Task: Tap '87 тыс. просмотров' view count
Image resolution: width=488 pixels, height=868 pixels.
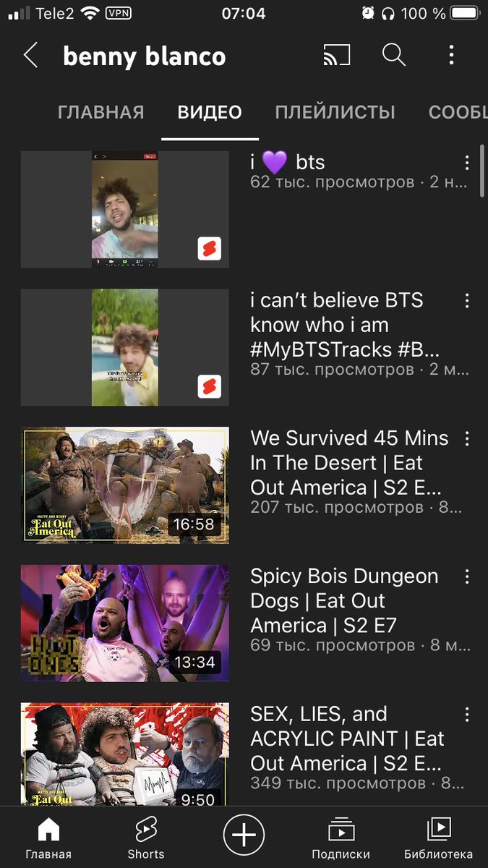Action: 333,370
